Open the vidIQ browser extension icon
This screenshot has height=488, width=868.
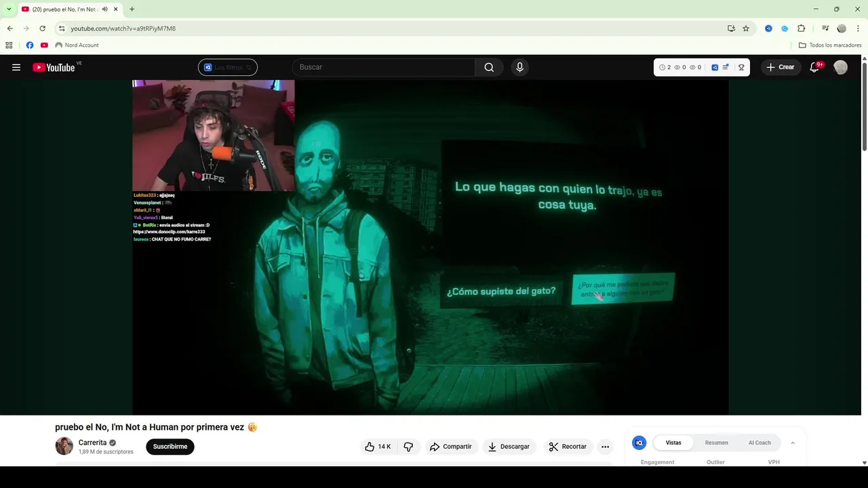coord(768,28)
